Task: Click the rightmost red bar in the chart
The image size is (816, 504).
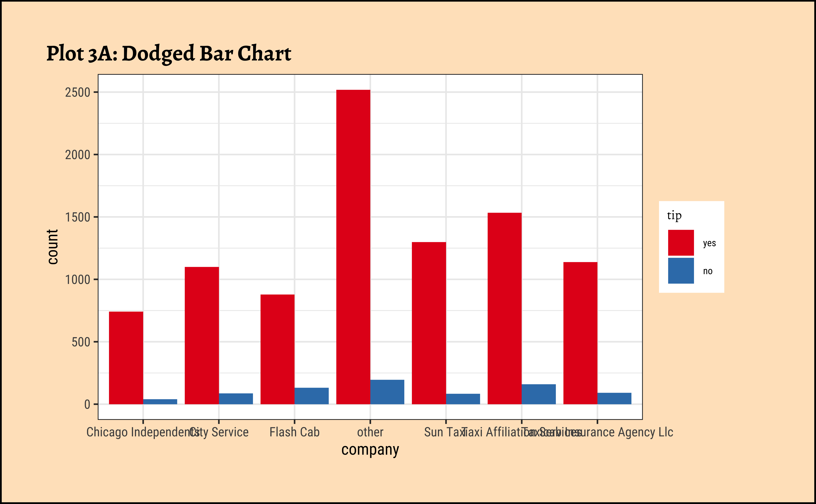Action: [580, 333]
